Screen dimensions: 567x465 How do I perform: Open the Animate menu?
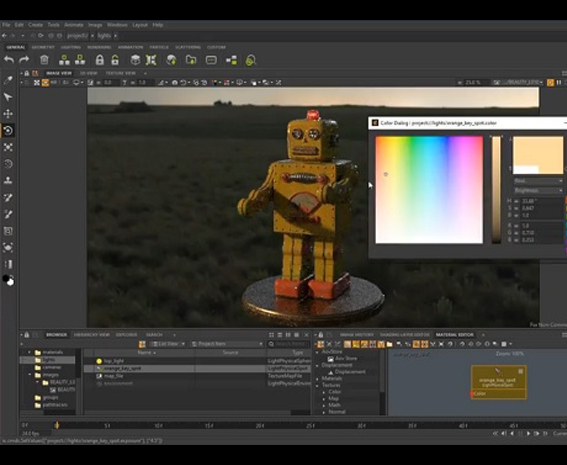pos(73,25)
